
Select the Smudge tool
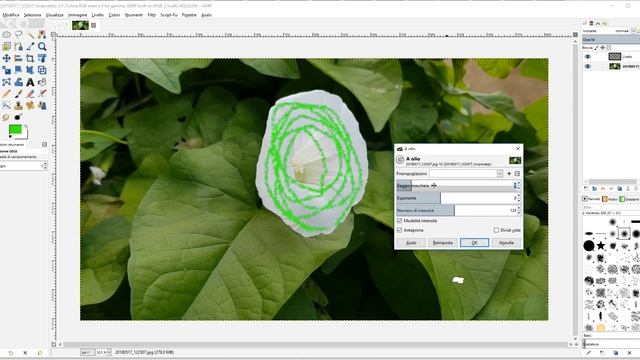coord(7,118)
